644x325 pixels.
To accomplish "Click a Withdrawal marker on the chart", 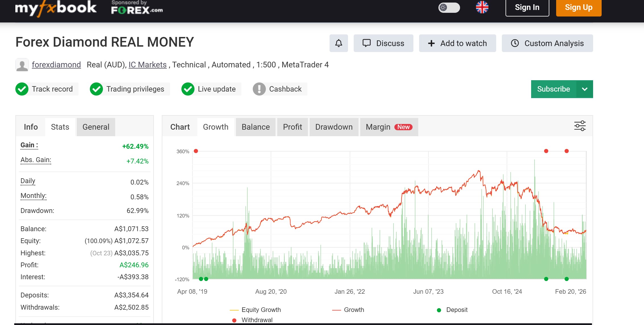I will pos(546,151).
